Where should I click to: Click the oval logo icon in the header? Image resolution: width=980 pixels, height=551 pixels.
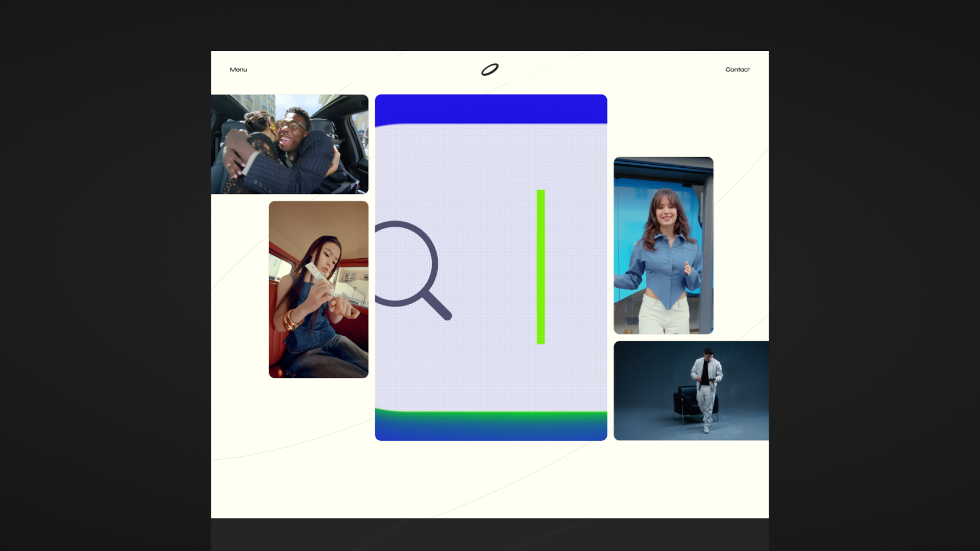490,69
